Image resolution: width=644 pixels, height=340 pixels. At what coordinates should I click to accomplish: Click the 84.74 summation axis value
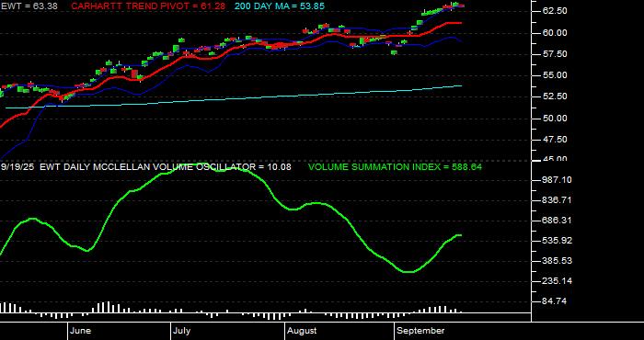556,301
